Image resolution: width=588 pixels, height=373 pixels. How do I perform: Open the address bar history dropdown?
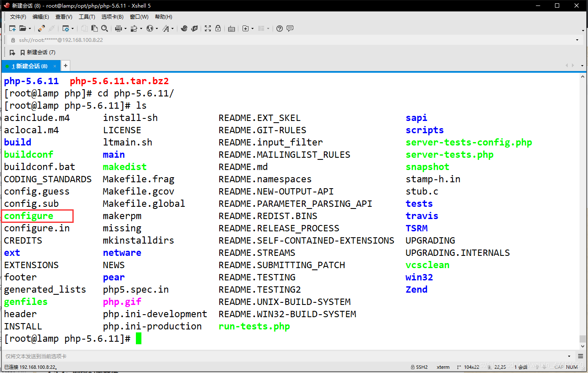tap(577, 40)
